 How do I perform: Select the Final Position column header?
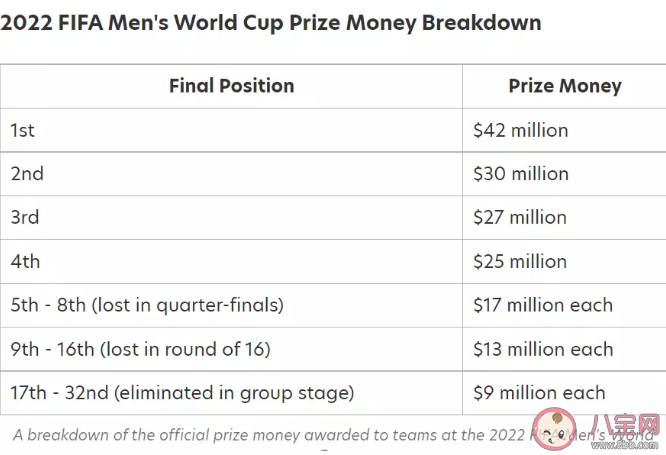[x=231, y=86]
